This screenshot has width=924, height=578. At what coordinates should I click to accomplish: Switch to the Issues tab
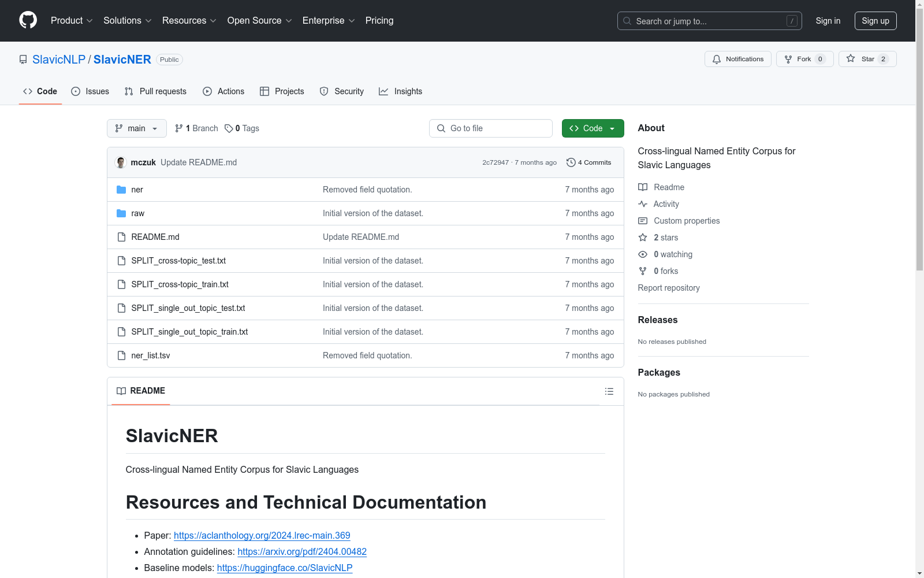(x=90, y=91)
